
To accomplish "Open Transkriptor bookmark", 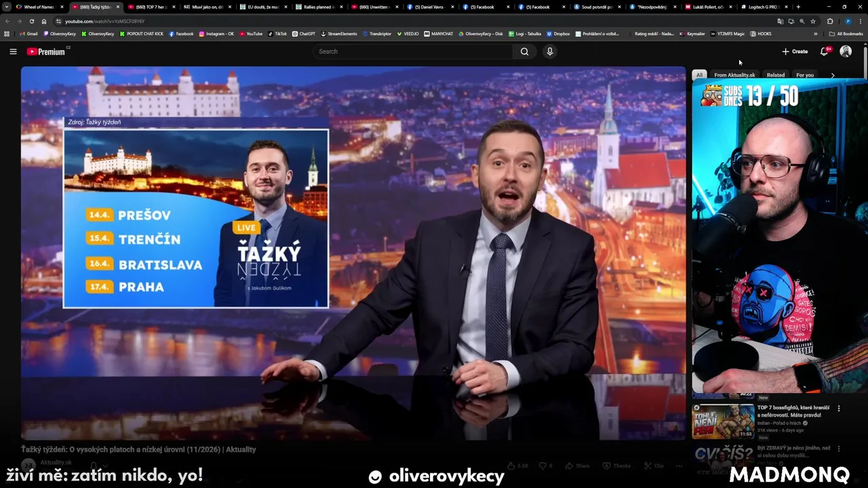I will tap(377, 34).
